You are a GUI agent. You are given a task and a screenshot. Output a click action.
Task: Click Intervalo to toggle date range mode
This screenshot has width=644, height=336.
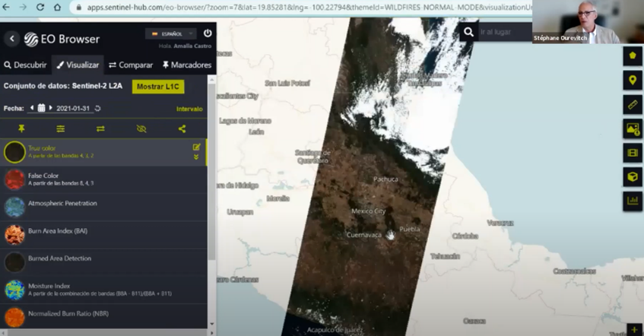[x=189, y=109]
